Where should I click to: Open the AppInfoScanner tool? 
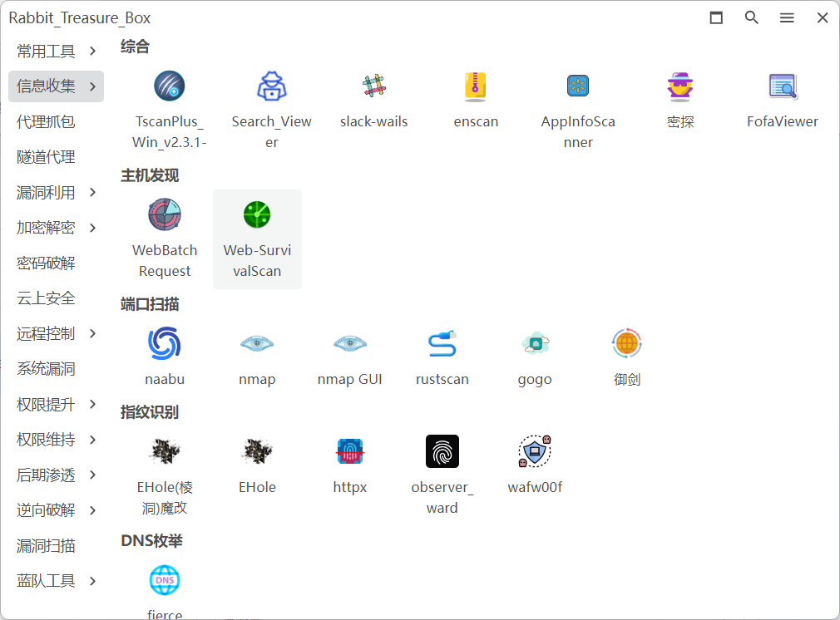[x=578, y=86]
